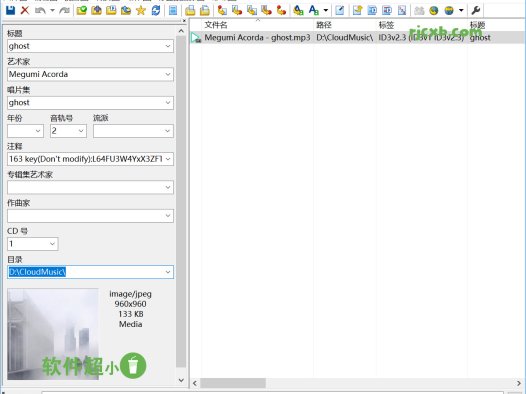Open favorites via the star icon
The height and width of the screenshot is (394, 526).
[x=141, y=10]
